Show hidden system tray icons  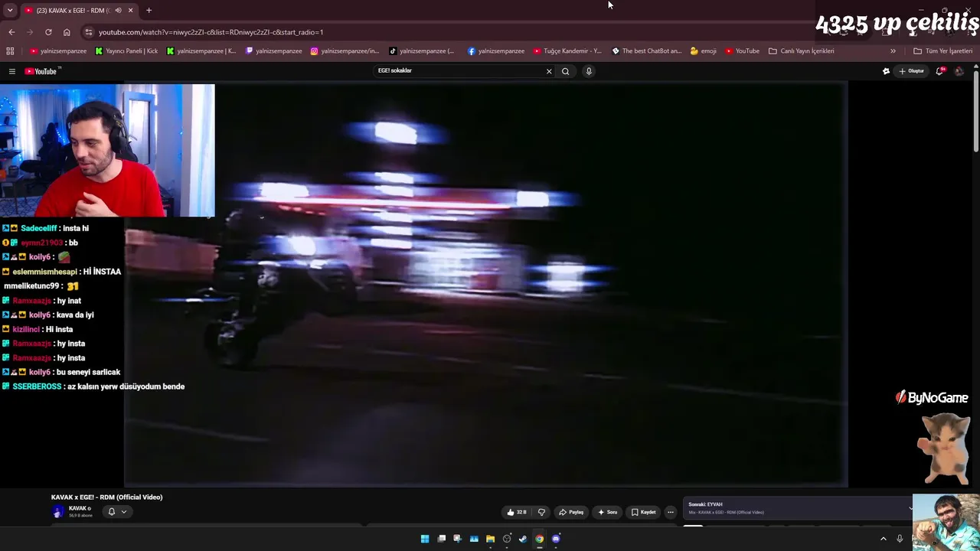[883, 539]
